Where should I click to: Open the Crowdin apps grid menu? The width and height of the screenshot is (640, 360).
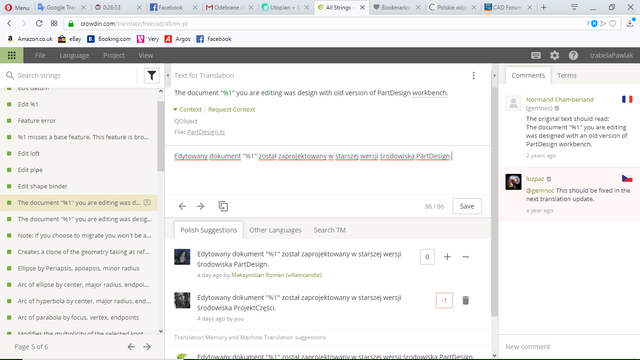point(11,55)
